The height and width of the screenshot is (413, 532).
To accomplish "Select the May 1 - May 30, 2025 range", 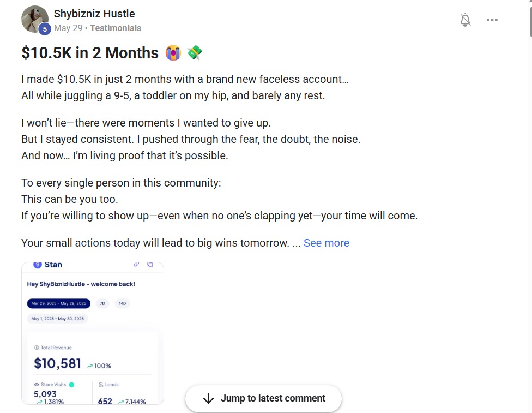I will (x=58, y=319).
